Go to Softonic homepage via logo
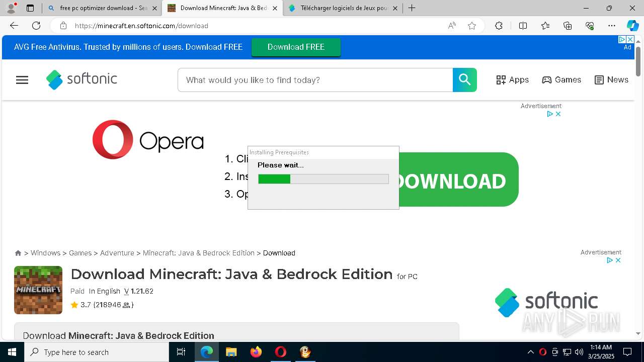This screenshot has width=644, height=362. [82, 79]
